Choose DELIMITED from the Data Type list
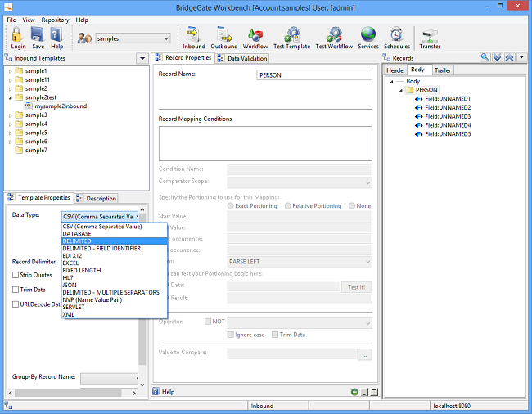 pyautogui.click(x=115, y=241)
